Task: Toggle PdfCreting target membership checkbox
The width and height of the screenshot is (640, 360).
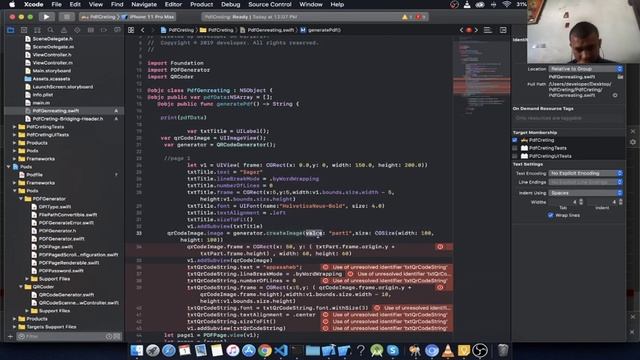Action: 515,140
